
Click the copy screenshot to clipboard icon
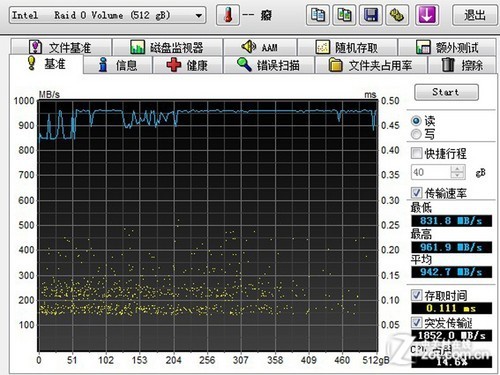(x=344, y=15)
